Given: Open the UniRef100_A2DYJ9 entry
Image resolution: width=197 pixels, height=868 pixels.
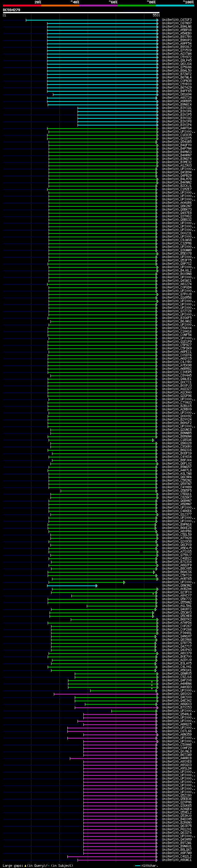Looking at the screenshot, I should (x=176, y=660).
